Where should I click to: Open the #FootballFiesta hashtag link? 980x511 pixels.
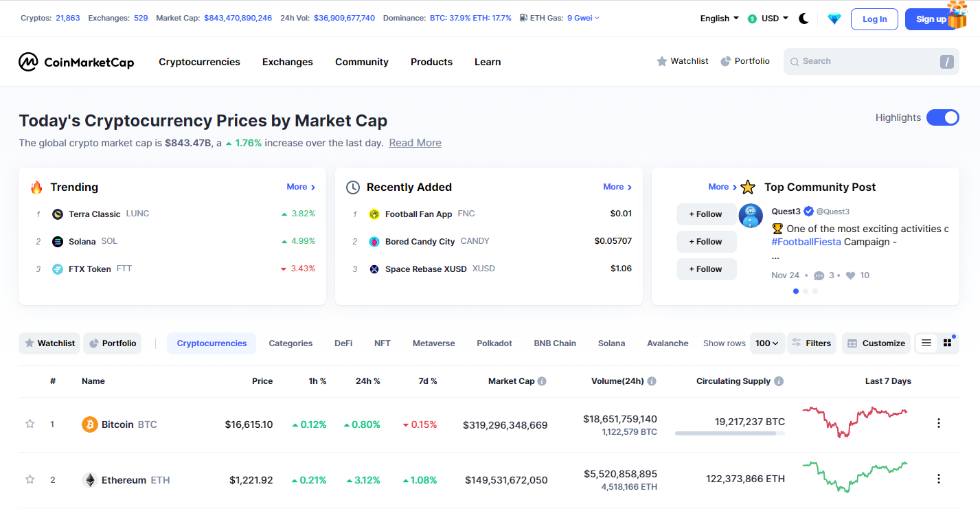click(x=806, y=242)
